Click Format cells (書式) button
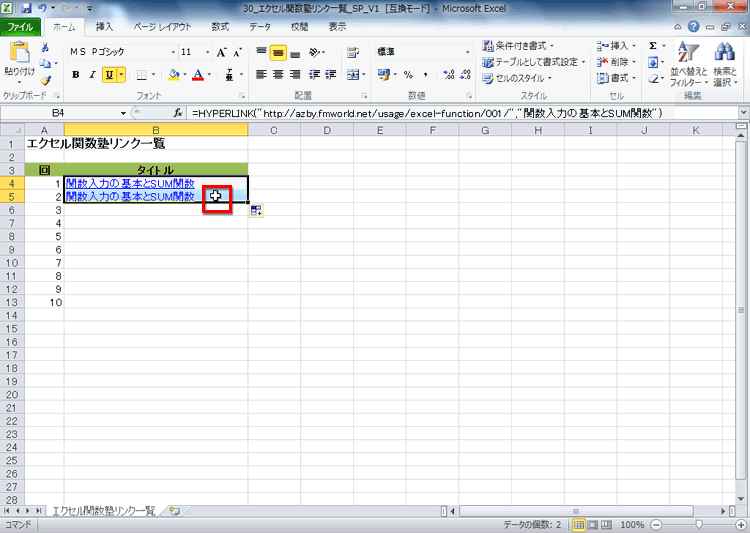The image size is (750, 533). click(617, 78)
